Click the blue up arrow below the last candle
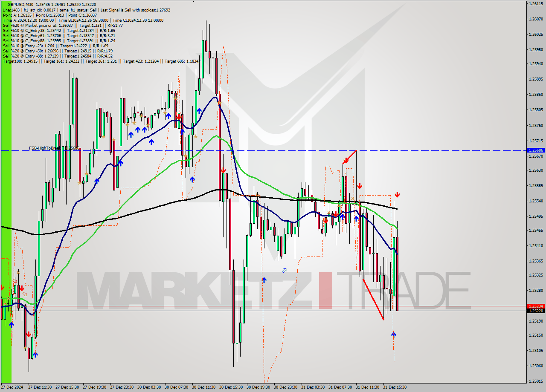546x392 pixels. pyautogui.click(x=393, y=334)
